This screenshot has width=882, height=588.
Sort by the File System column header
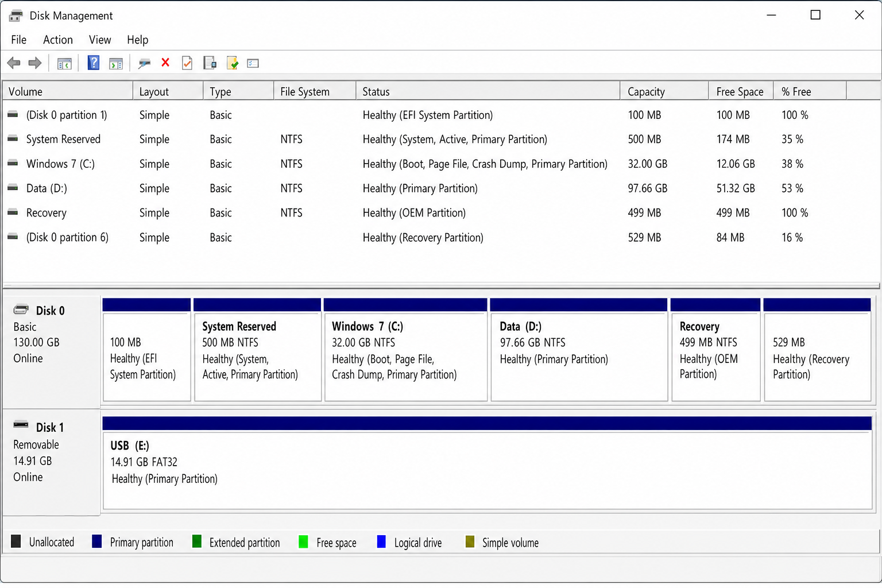click(x=315, y=91)
